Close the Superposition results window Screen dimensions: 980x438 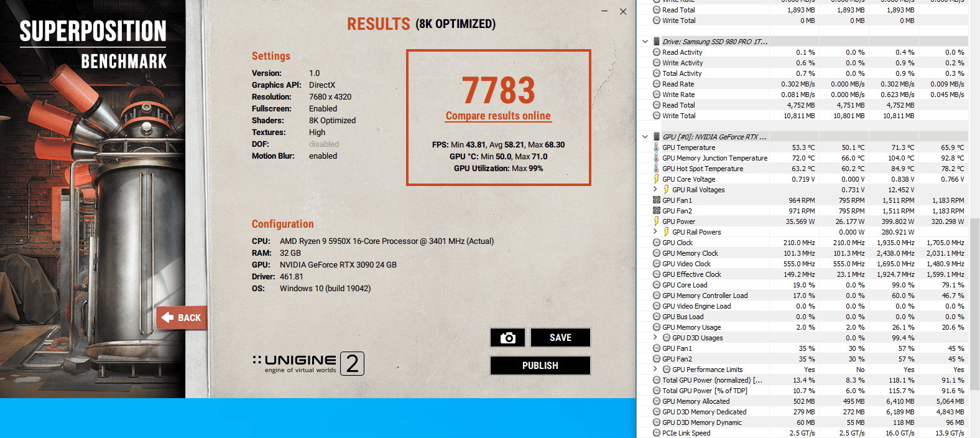(x=623, y=11)
